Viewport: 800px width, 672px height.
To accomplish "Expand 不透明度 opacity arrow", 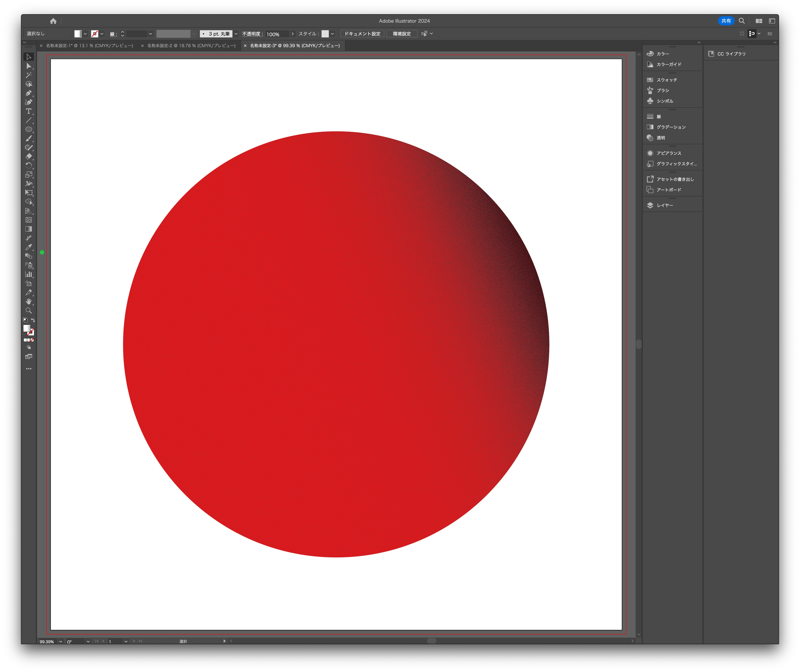I will (292, 34).
